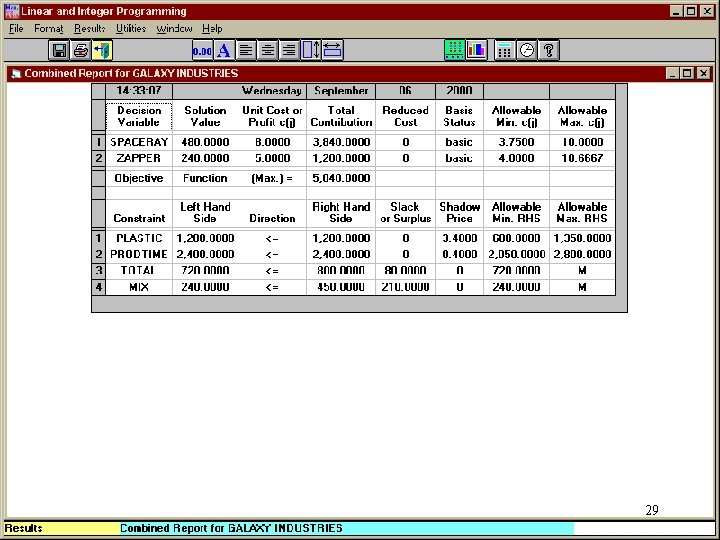The width and height of the screenshot is (720, 540).
Task: Open the File menu
Action: (x=16, y=28)
